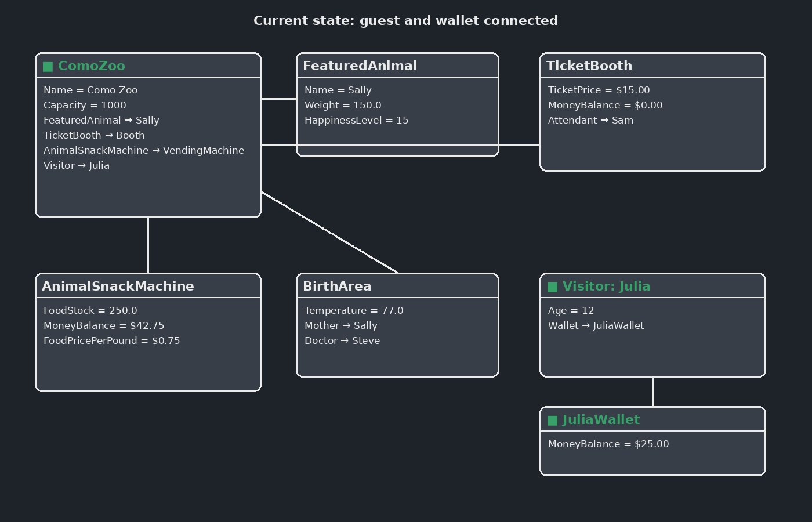Click the green square icon beside ComoZoo
Viewport: 812px width, 522px height.
48,66
